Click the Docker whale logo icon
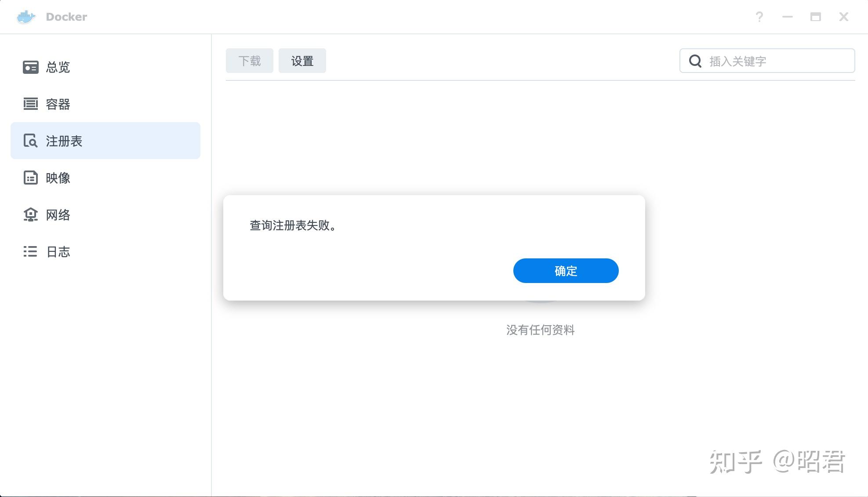 (26, 17)
